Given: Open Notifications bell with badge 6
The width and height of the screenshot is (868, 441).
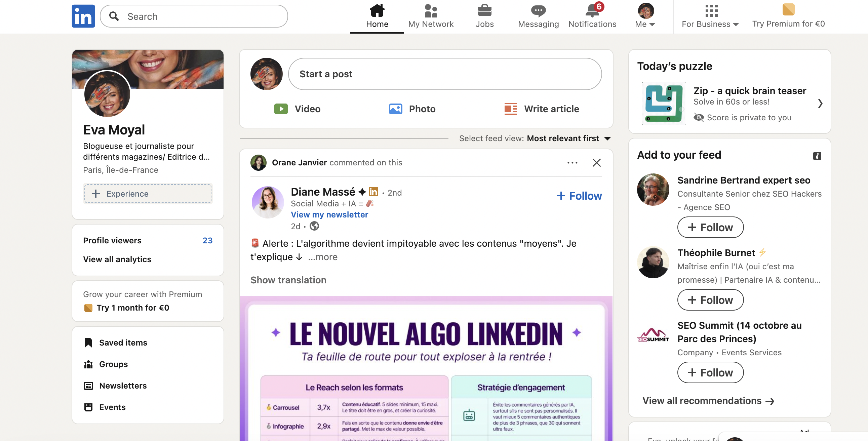Looking at the screenshot, I should coord(592,16).
